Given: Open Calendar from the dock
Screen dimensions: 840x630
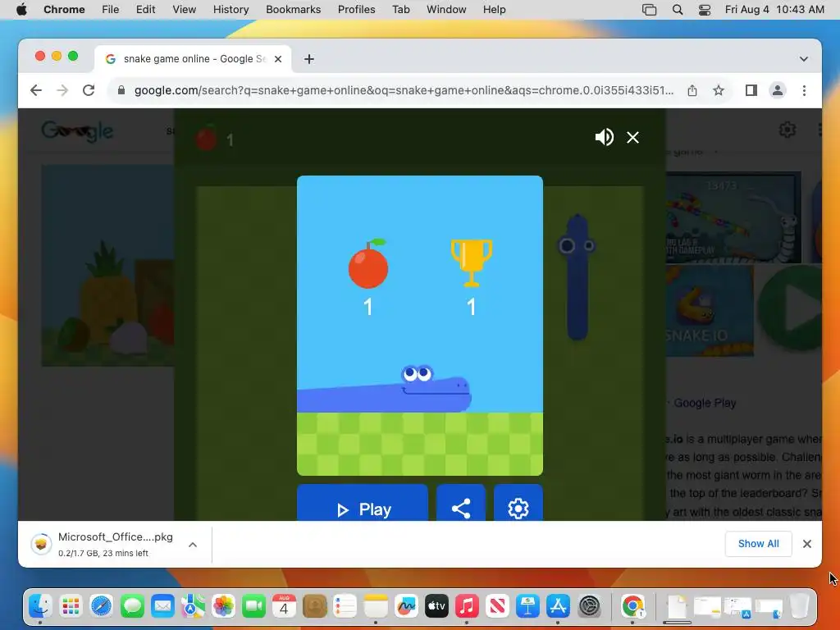Looking at the screenshot, I should click(x=284, y=606).
